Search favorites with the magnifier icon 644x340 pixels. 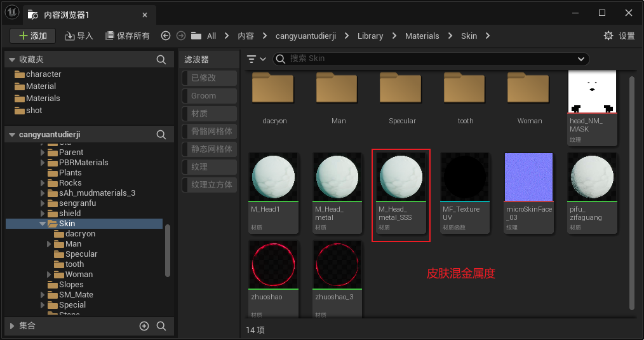point(161,60)
